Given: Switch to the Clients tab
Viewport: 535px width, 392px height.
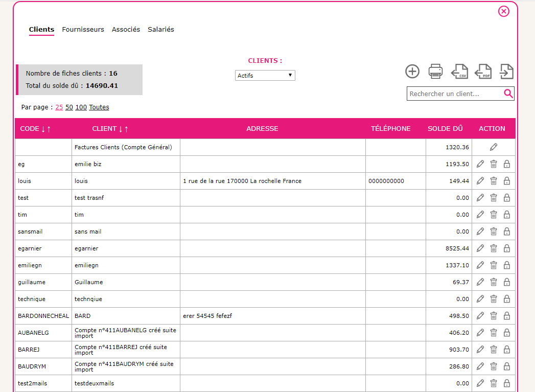Looking at the screenshot, I should click(x=41, y=29).
